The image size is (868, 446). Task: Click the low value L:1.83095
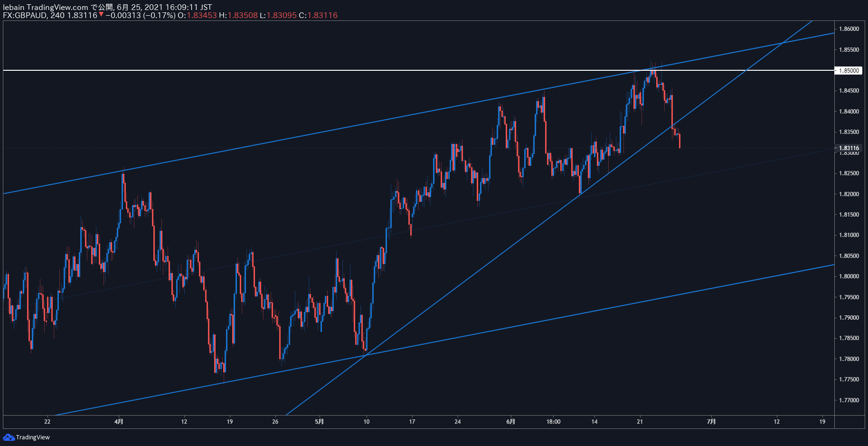coord(278,15)
